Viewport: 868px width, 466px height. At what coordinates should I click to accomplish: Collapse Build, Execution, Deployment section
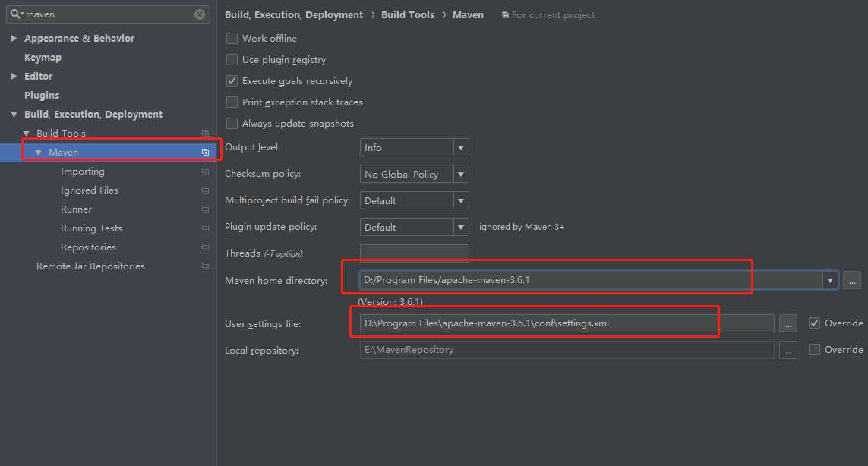click(14, 115)
